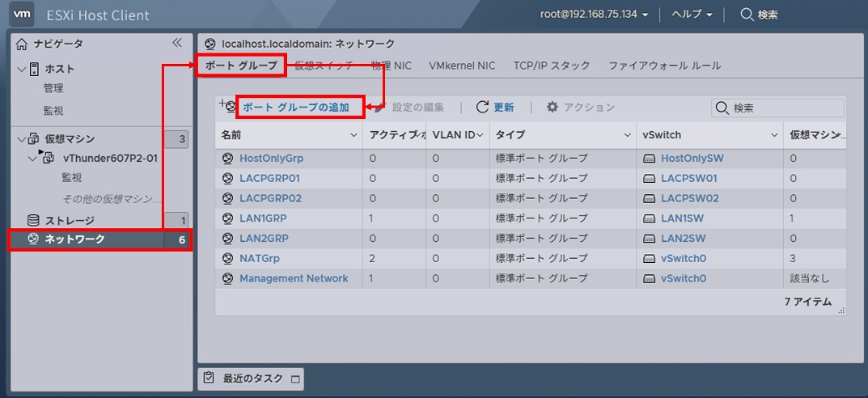
Task: Open the ヘルプ dropdown menu
Action: pos(692,15)
